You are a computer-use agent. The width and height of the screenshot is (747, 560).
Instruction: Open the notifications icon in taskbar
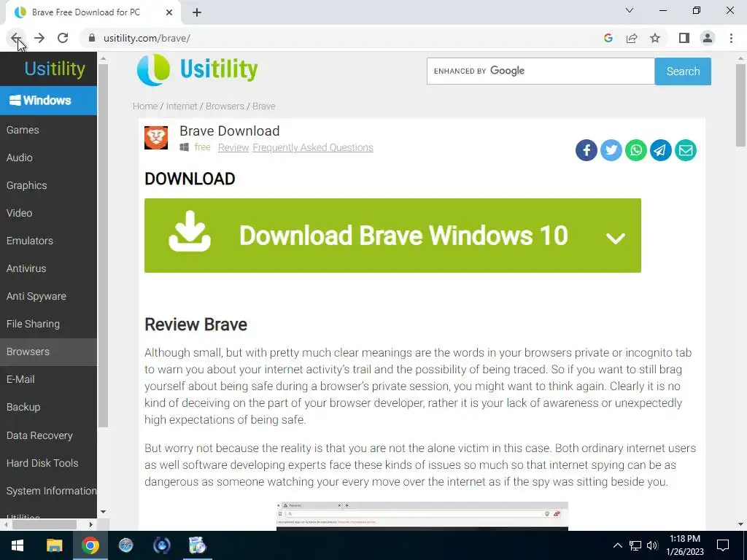click(723, 545)
